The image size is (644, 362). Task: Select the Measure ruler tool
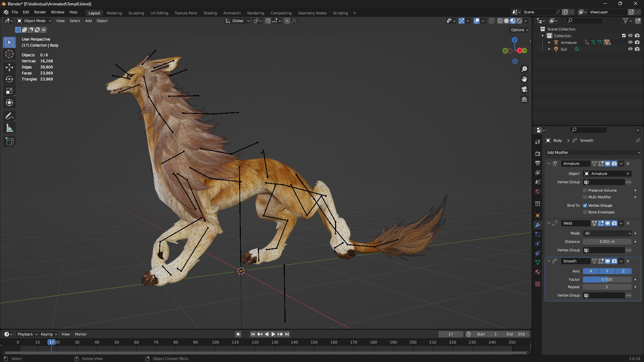point(9,128)
